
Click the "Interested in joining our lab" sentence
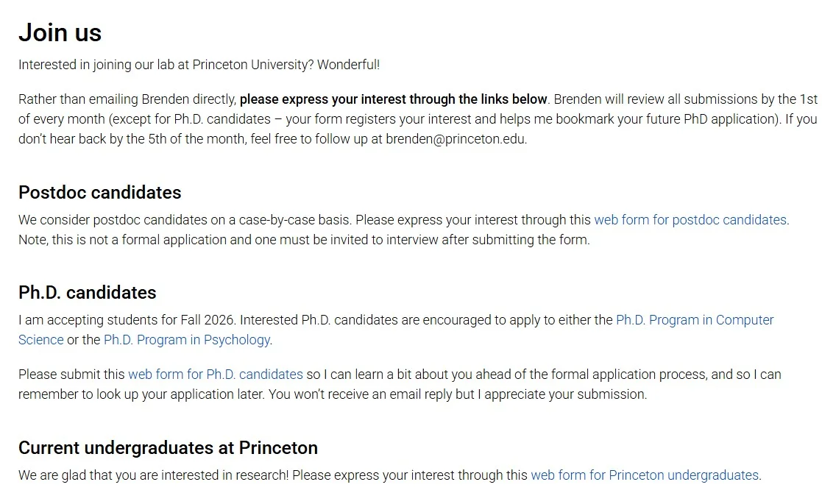point(166,65)
